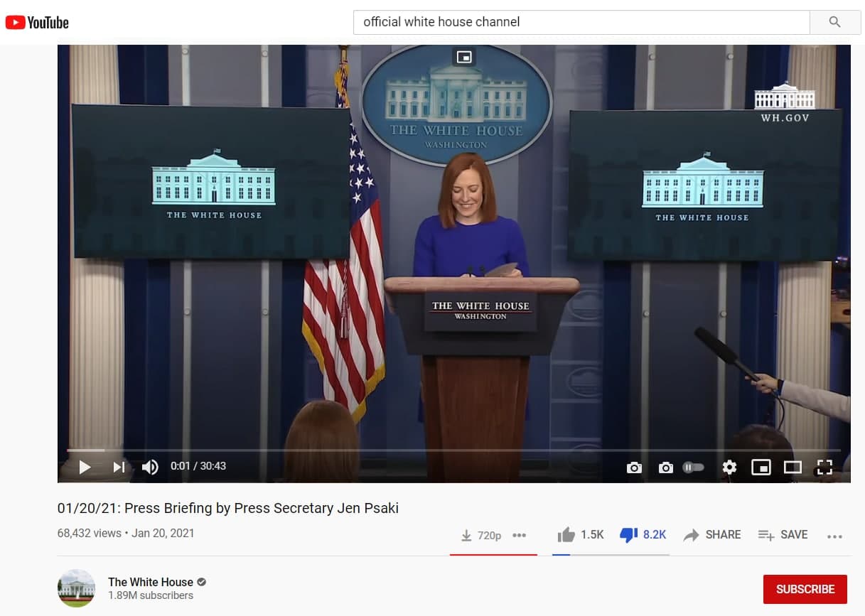Enter fullscreen mode
Image resolution: width=865 pixels, height=616 pixels.
(824, 467)
